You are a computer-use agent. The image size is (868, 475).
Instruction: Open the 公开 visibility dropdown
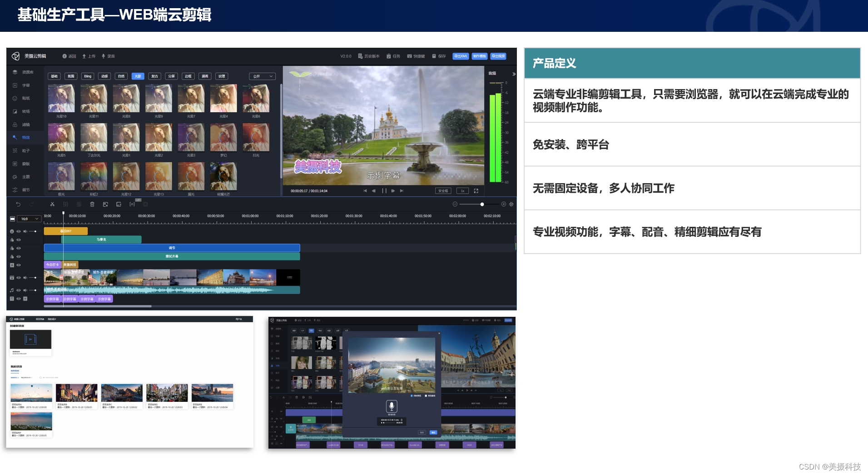(262, 76)
